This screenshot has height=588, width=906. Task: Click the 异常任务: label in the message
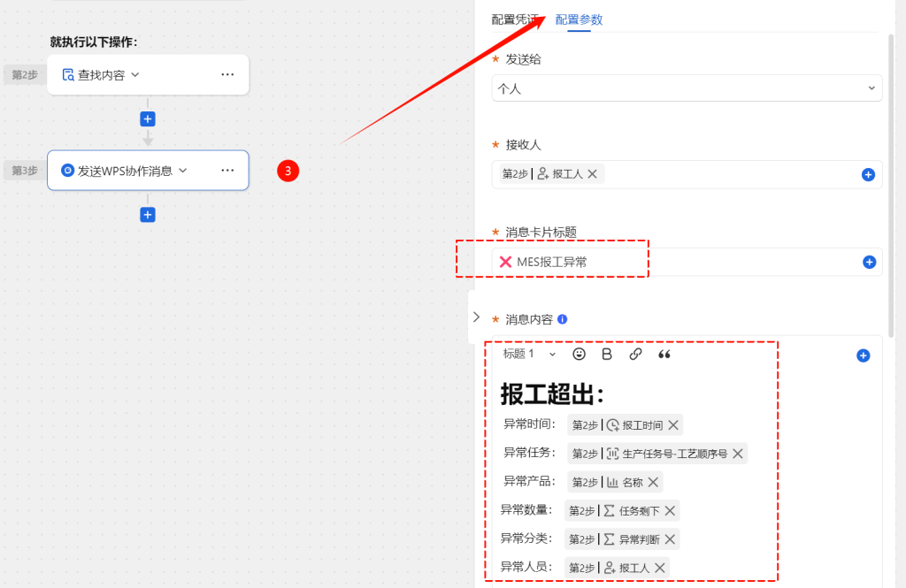click(529, 452)
